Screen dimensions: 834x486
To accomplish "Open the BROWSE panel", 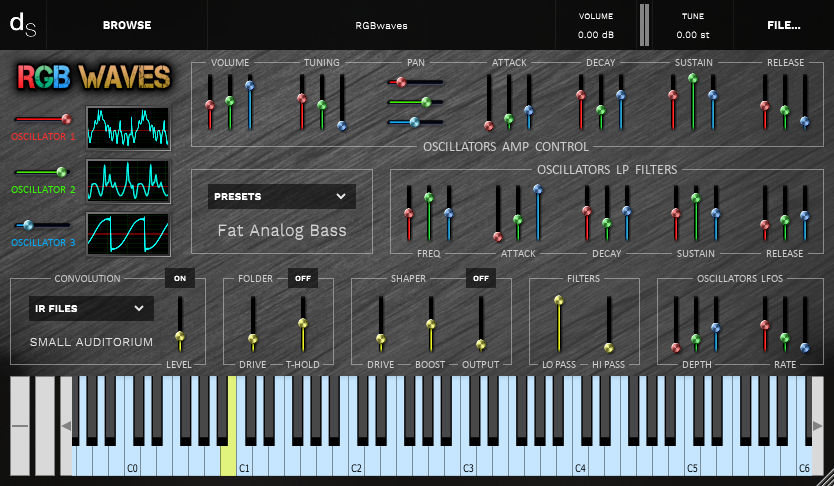I will (127, 25).
